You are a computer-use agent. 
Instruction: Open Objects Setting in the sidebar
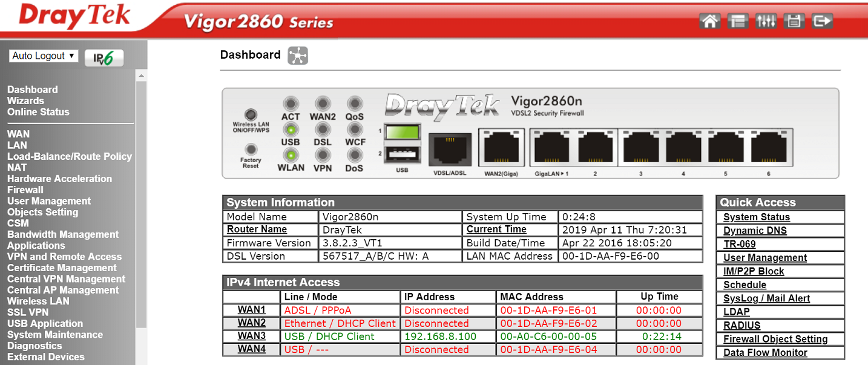click(x=42, y=212)
